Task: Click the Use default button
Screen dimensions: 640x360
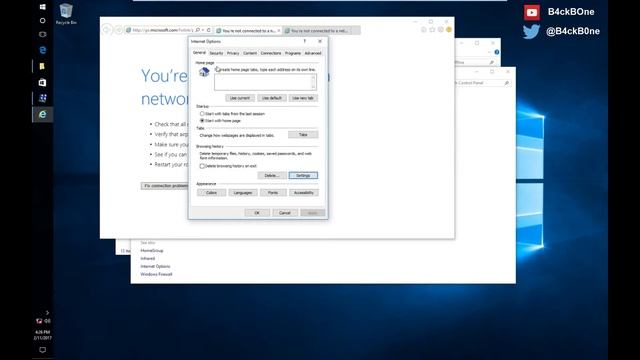Action: pos(271,98)
